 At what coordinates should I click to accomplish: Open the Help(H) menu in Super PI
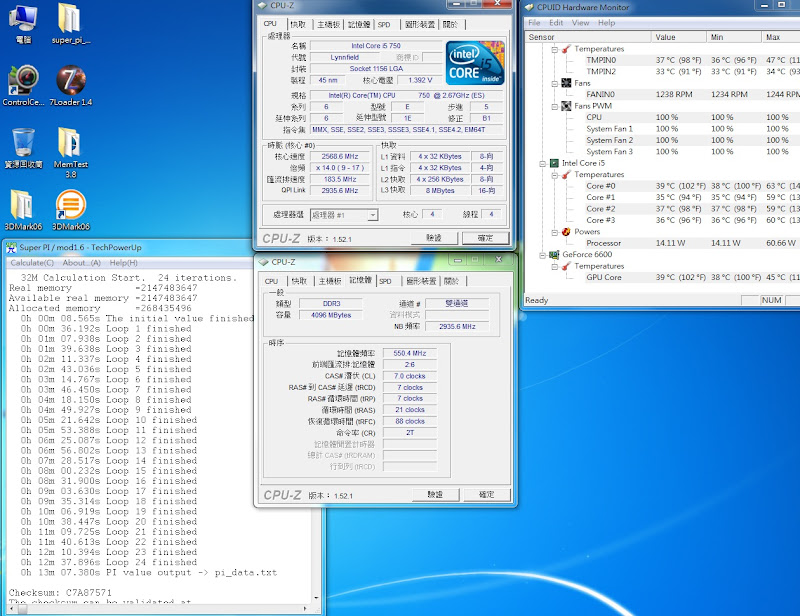[123, 263]
